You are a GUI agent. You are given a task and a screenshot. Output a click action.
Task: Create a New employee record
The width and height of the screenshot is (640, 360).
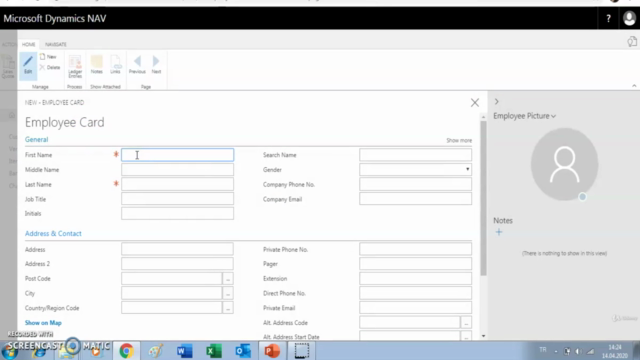[48, 57]
